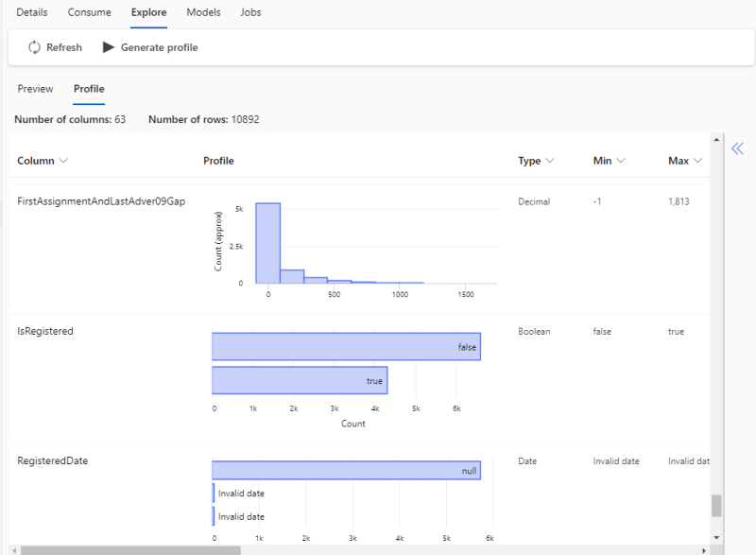The image size is (756, 555).
Task: Open Min column sort chevron
Action: [621, 161]
